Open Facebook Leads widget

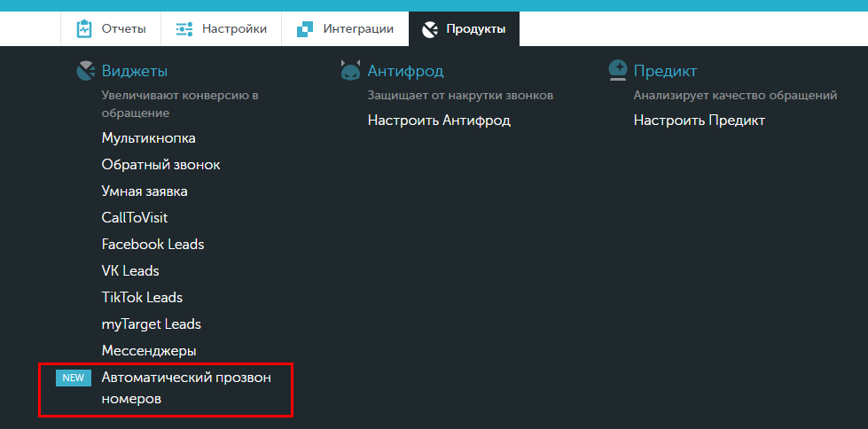pos(152,244)
